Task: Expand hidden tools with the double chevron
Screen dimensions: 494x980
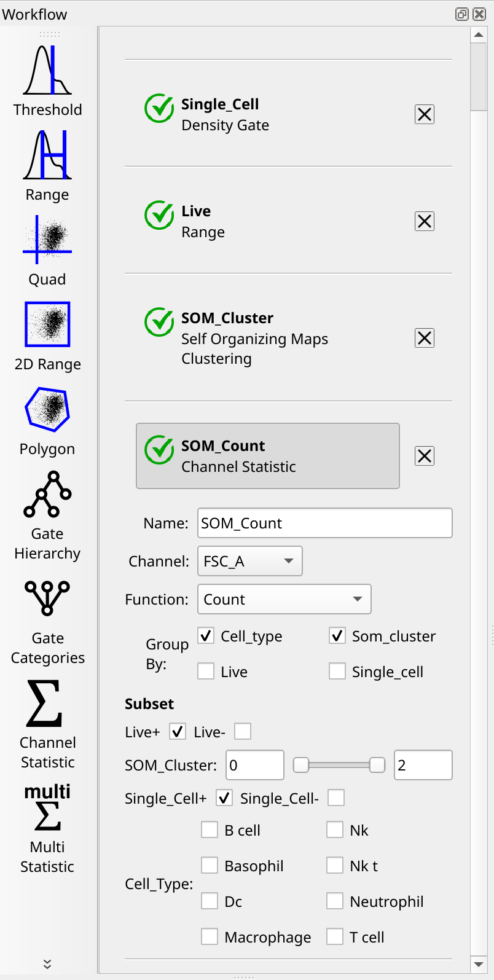Action: 47,964
